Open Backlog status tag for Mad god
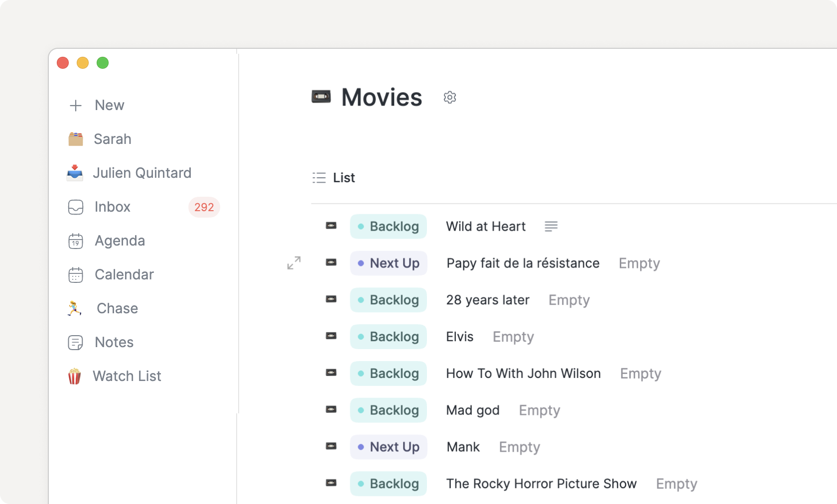 (x=388, y=410)
